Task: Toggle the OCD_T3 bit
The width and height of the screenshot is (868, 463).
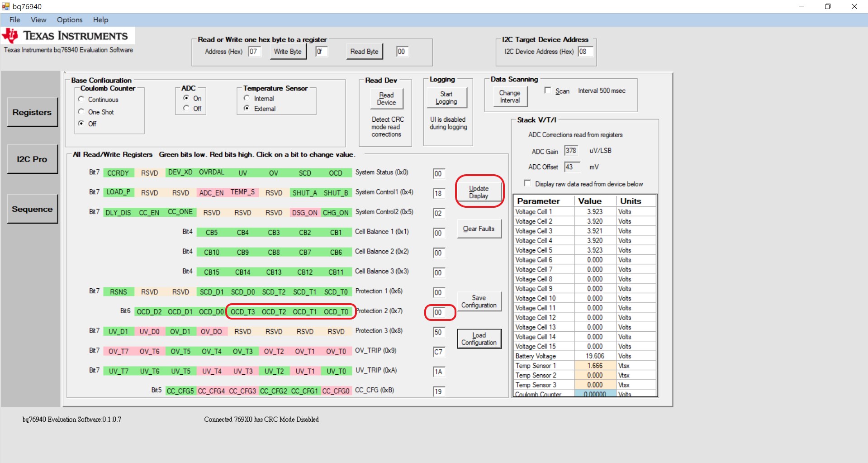Action: click(243, 312)
